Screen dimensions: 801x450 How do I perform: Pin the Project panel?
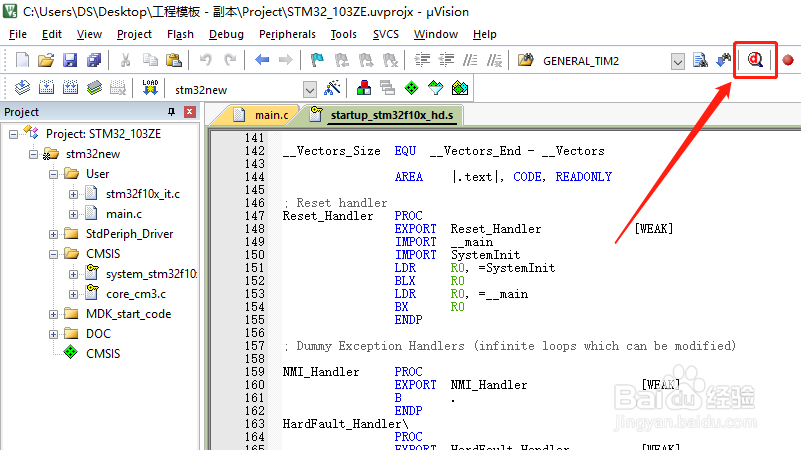click(x=172, y=111)
